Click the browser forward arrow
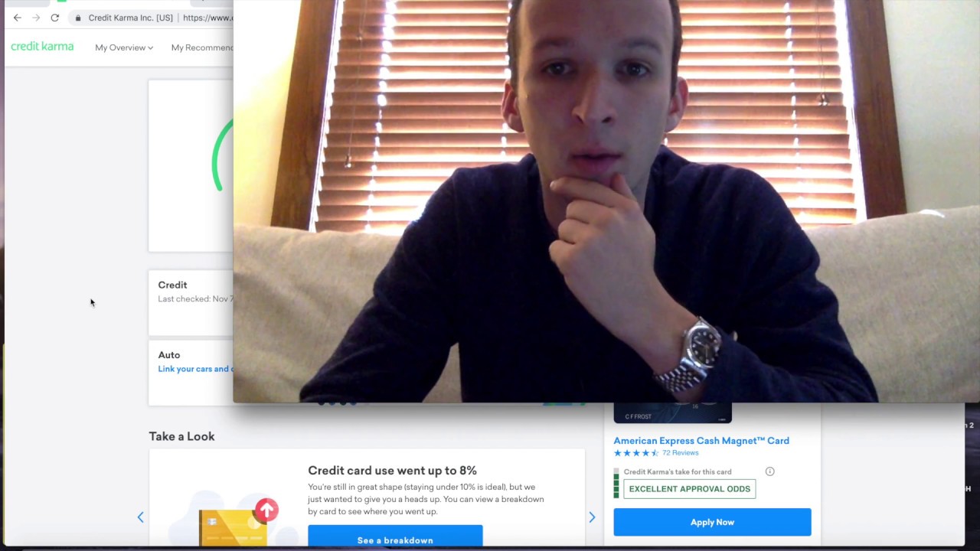Image resolution: width=980 pixels, height=551 pixels. tap(36, 18)
